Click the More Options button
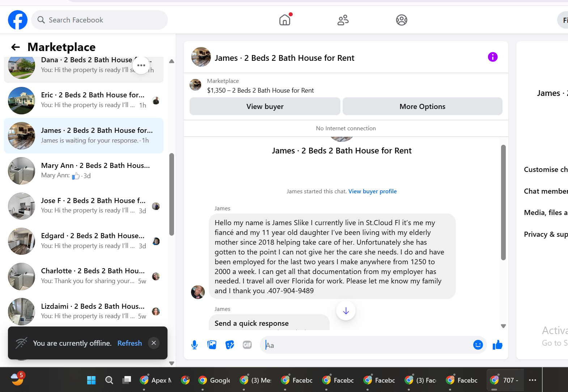This screenshot has width=568, height=392. tap(422, 106)
